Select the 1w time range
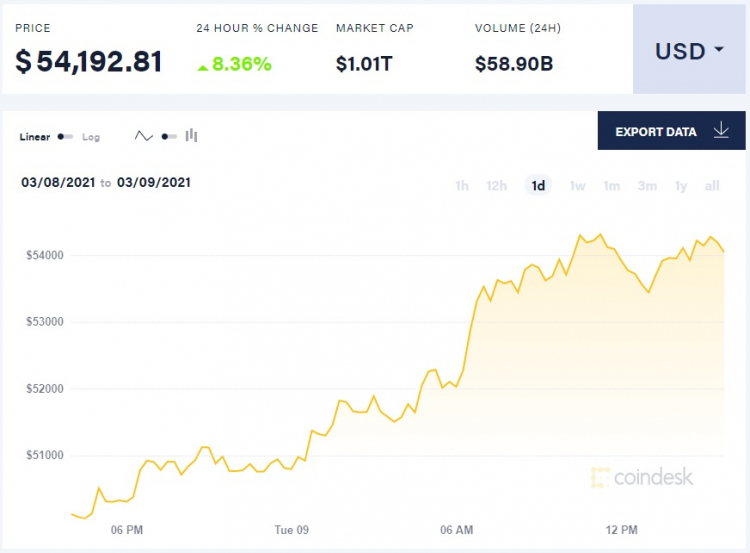Screen dimensions: 750x553 [577, 186]
